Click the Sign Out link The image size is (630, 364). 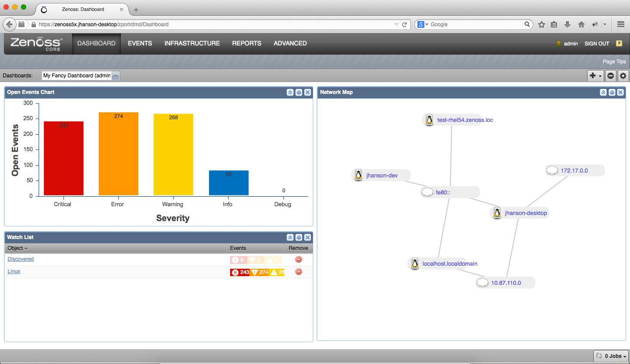(597, 44)
